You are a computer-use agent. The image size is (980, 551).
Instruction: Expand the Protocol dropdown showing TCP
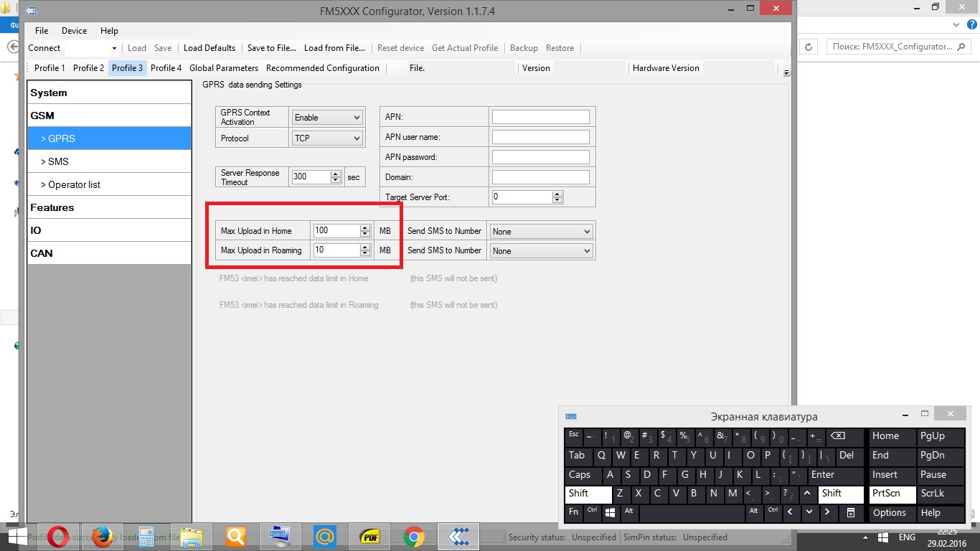[x=327, y=138]
